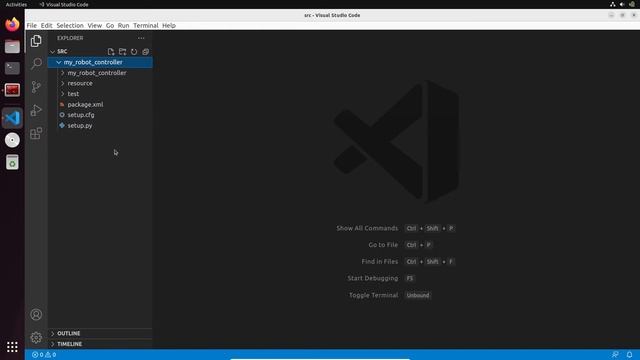Open the View menu
This screenshot has width=640, height=360.
(95, 25)
